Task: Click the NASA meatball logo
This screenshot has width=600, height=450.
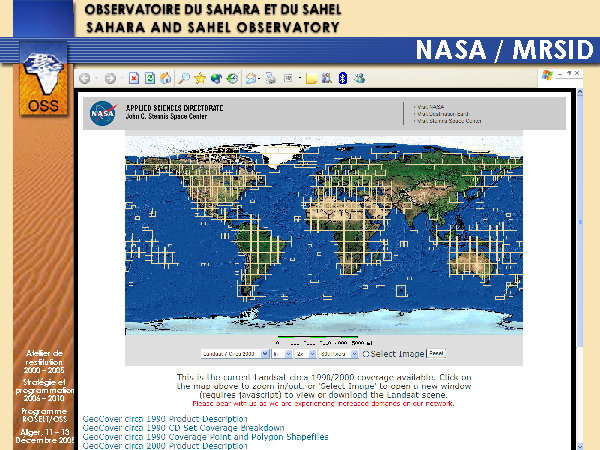Action: [103, 113]
